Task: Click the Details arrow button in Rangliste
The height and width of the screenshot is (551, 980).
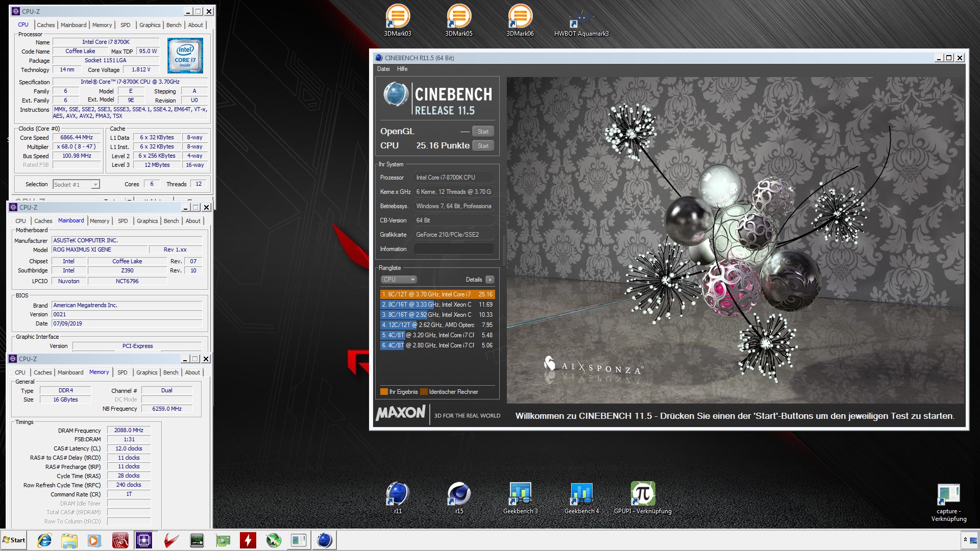Action: (490, 280)
